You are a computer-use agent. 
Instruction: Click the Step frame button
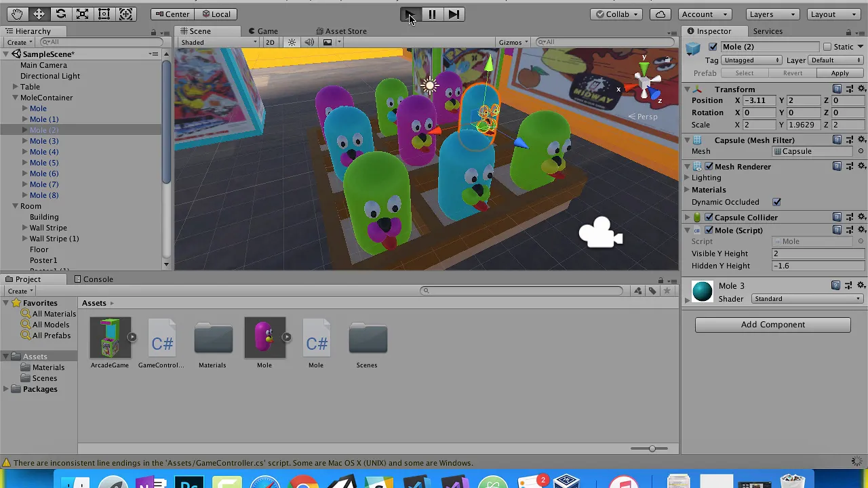click(x=454, y=14)
